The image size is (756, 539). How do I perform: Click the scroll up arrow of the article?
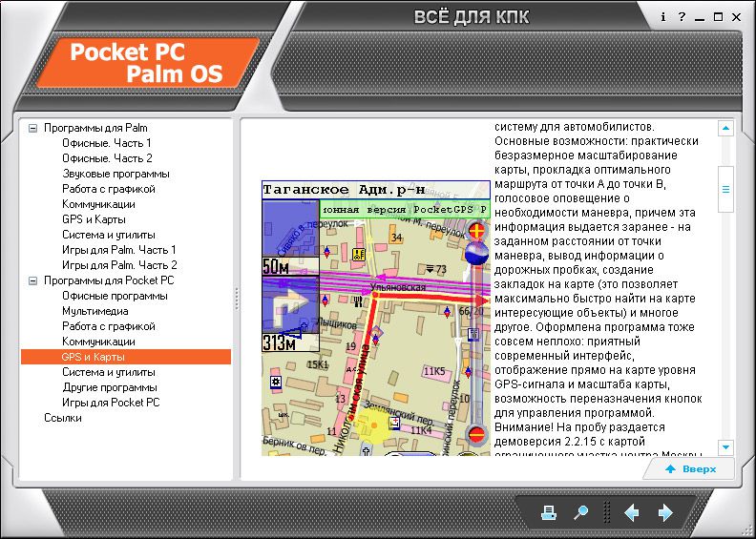coord(725,128)
